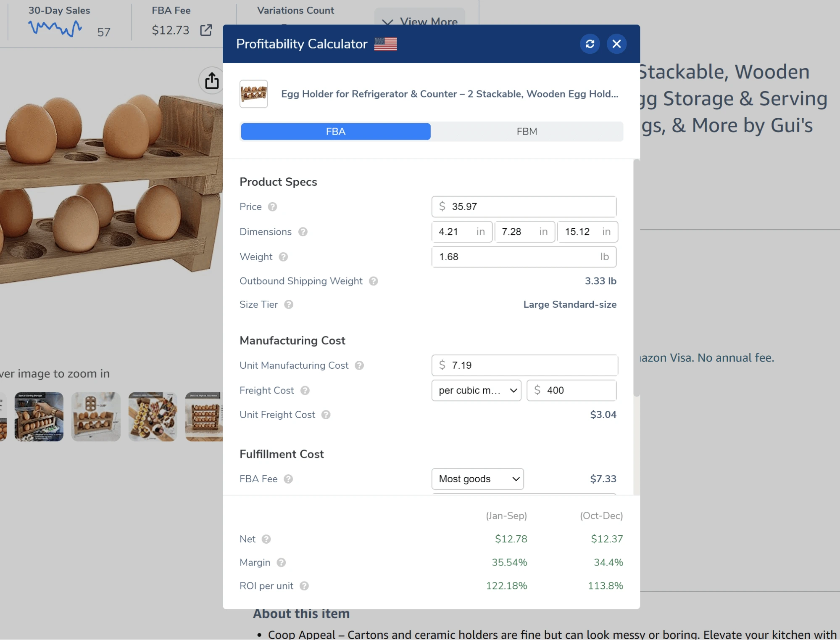Edit the Weight 1.68 lb field
The height and width of the screenshot is (640, 840).
pos(524,257)
